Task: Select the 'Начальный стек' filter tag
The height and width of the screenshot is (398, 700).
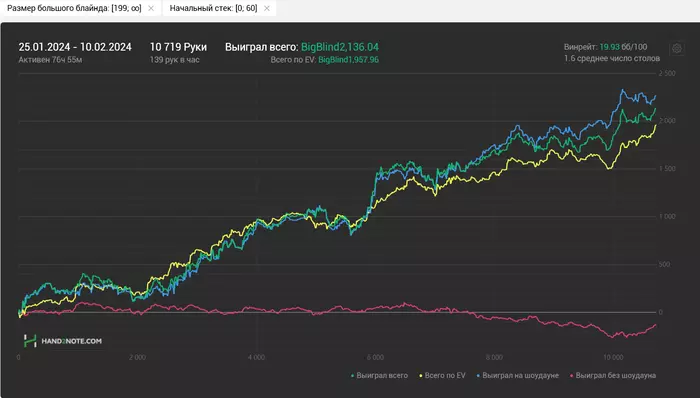Action: click(213, 8)
